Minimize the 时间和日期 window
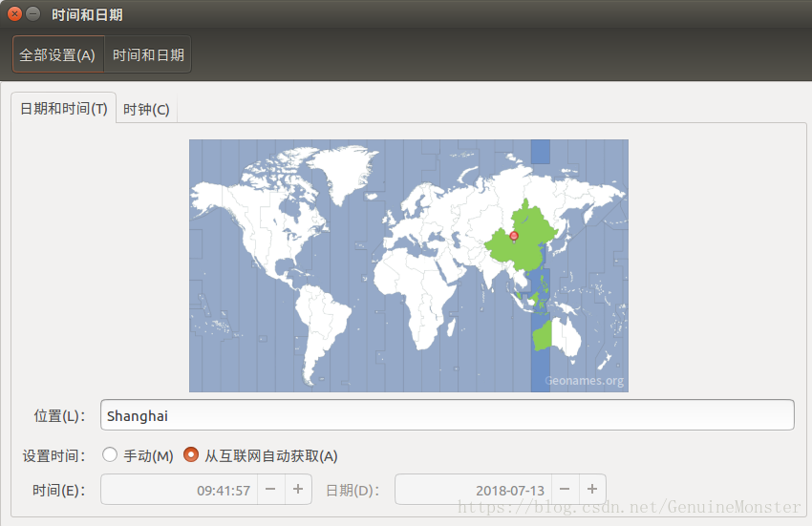The height and width of the screenshot is (526, 812). (x=32, y=14)
